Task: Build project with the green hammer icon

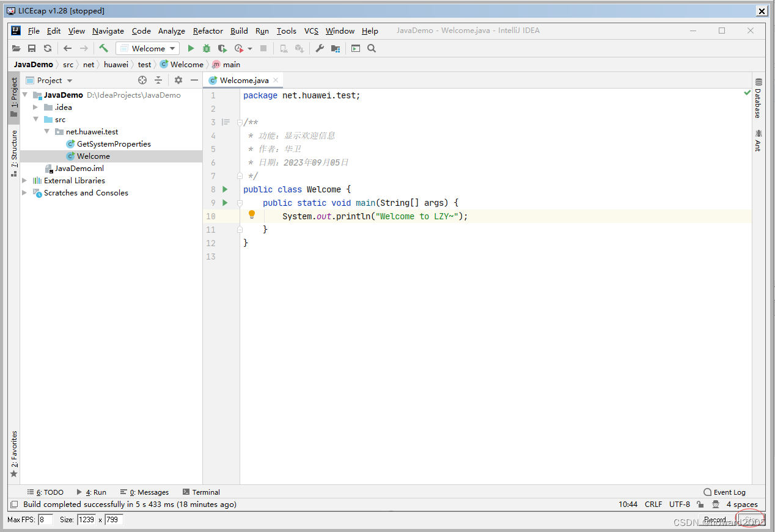Action: [104, 48]
